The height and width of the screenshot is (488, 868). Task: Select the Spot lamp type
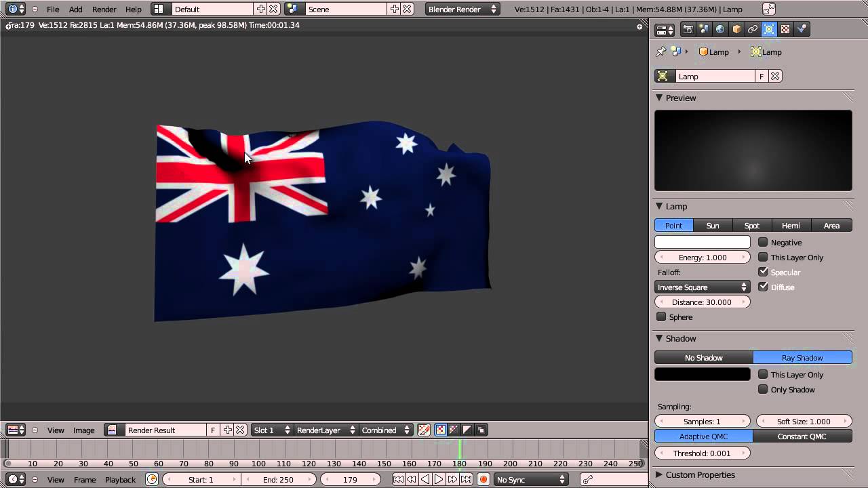[752, 225]
